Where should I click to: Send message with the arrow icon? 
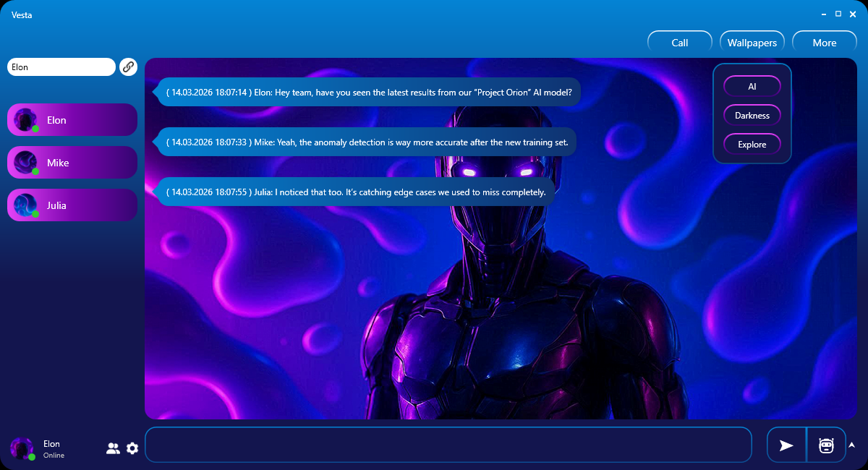click(x=786, y=445)
